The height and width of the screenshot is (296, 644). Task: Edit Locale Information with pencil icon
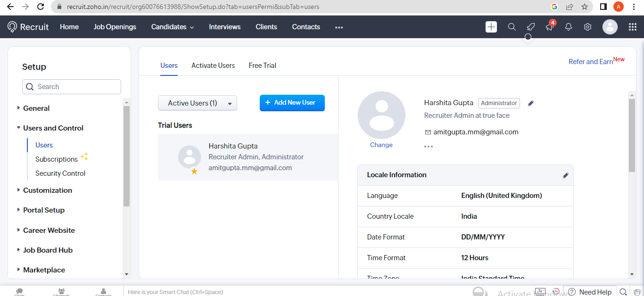(x=566, y=175)
